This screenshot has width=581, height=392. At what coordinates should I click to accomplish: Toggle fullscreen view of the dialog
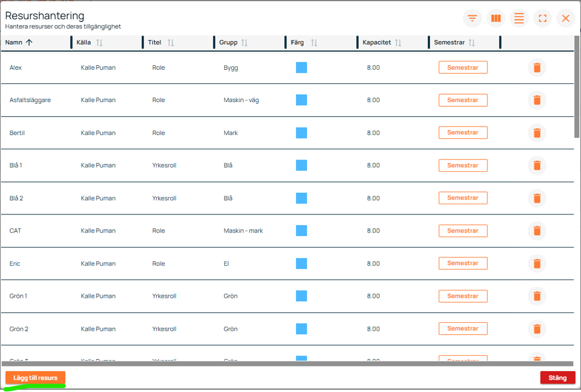click(x=542, y=18)
